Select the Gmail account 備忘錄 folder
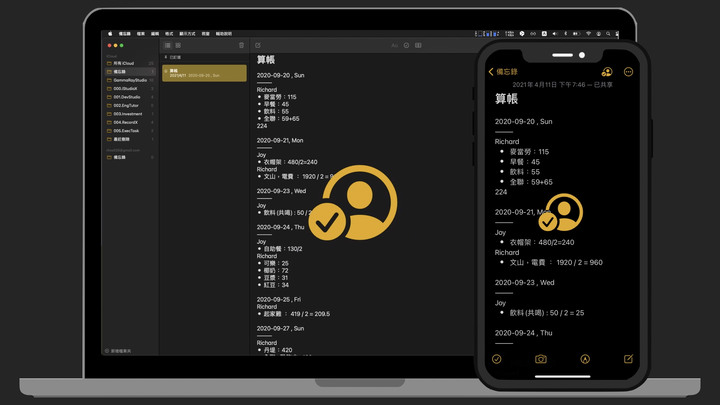 click(x=130, y=157)
